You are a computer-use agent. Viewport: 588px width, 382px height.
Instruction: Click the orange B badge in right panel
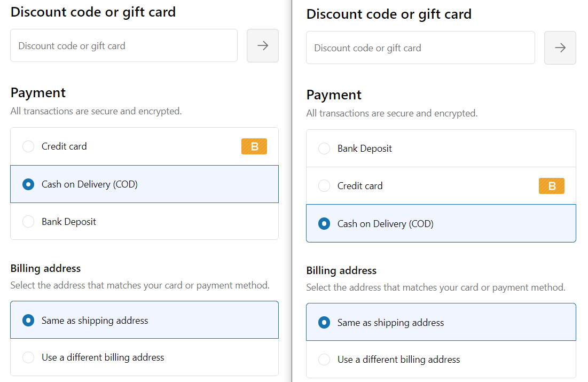[x=551, y=186]
